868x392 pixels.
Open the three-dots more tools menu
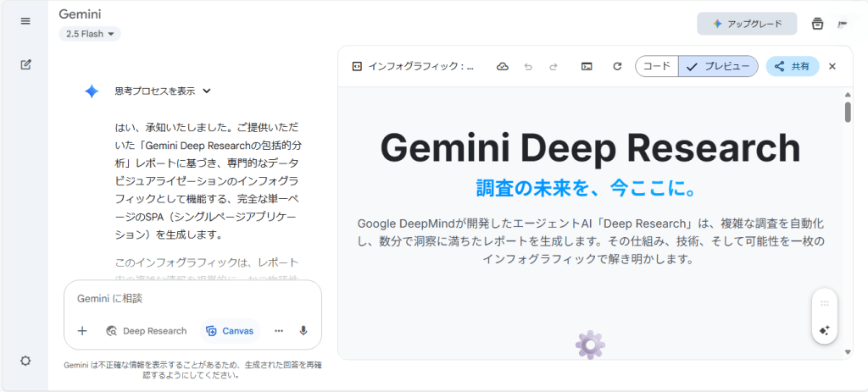(x=278, y=331)
